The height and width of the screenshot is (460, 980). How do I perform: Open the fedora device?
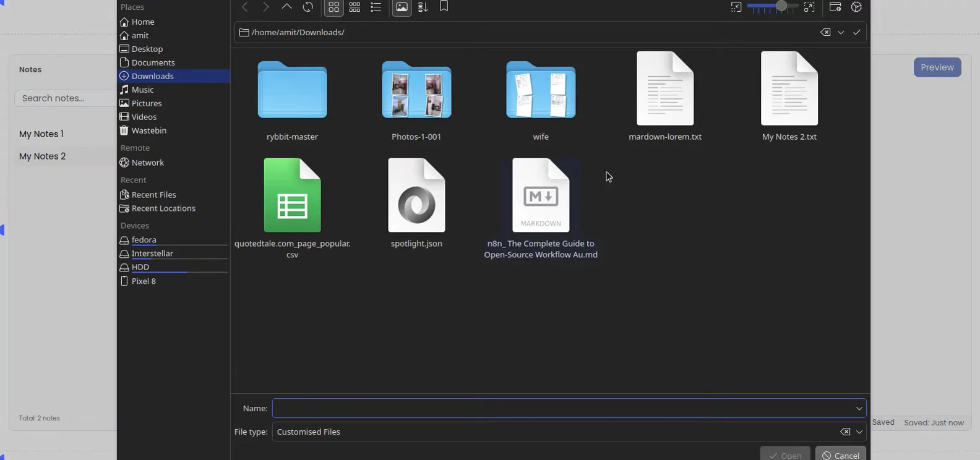click(x=173, y=240)
